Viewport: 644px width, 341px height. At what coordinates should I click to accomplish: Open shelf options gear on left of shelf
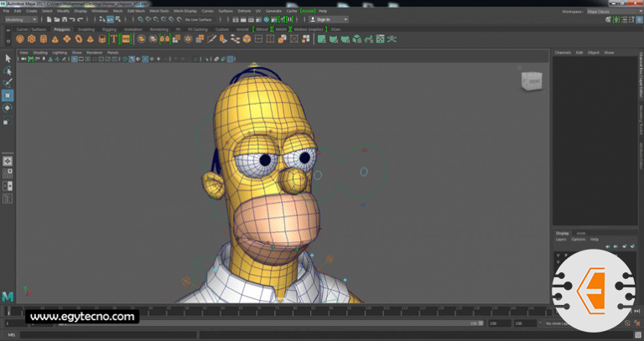(8, 40)
